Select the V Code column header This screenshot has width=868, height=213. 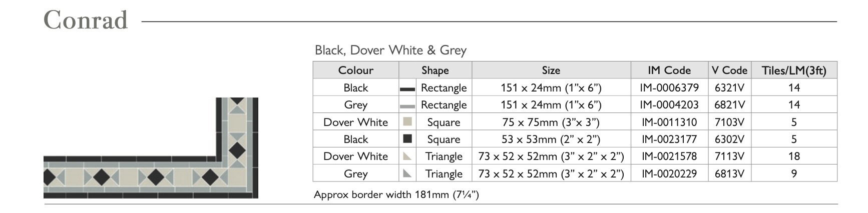pyautogui.click(x=729, y=70)
